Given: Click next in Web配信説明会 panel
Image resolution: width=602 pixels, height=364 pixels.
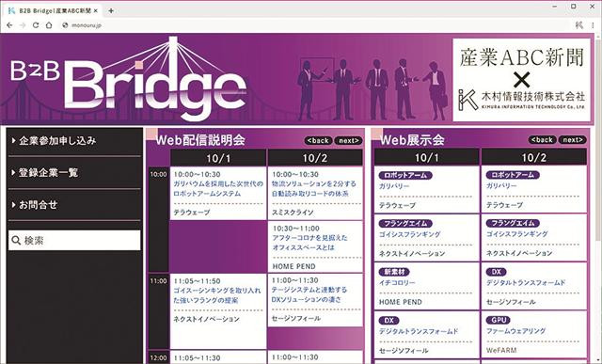Looking at the screenshot, I should [348, 140].
